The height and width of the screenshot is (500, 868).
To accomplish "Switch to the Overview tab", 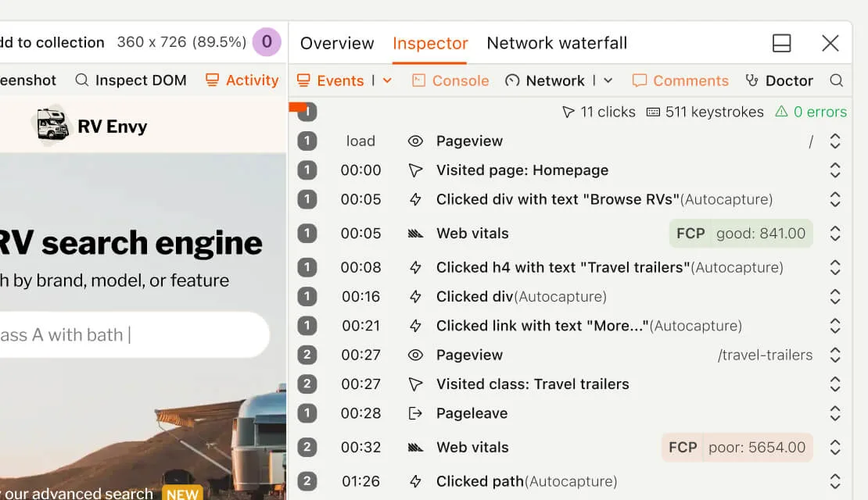I will (x=337, y=43).
